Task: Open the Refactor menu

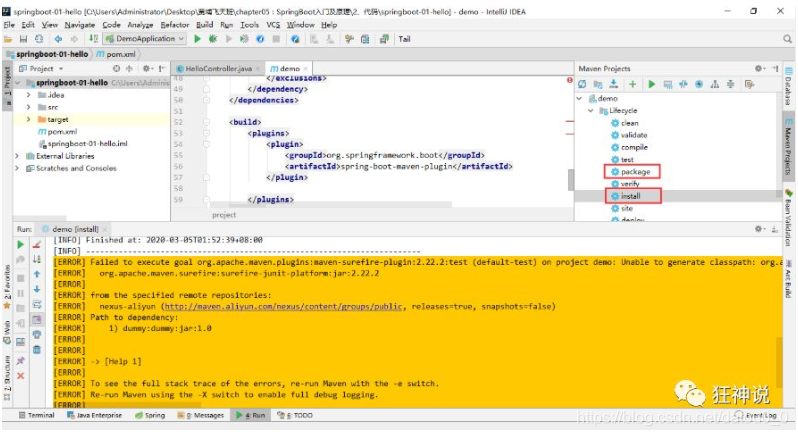Action: click(175, 24)
